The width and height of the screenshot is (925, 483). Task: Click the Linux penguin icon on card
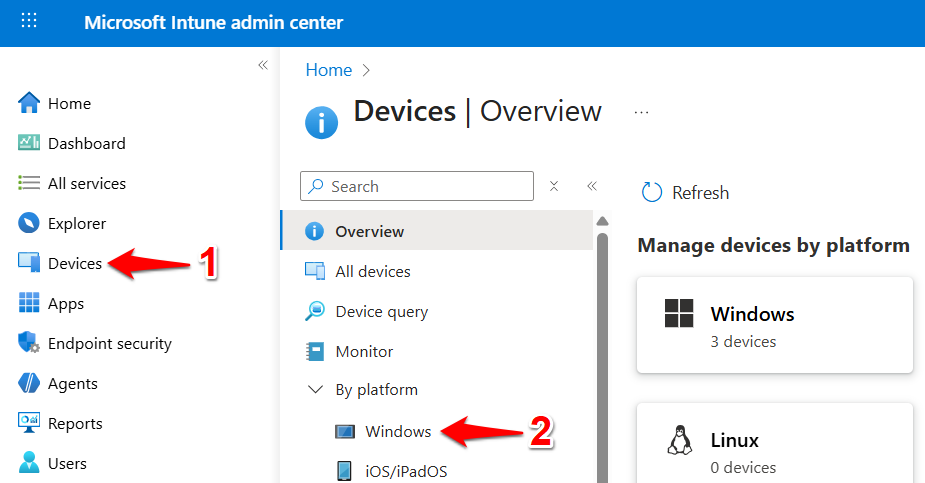[680, 440]
